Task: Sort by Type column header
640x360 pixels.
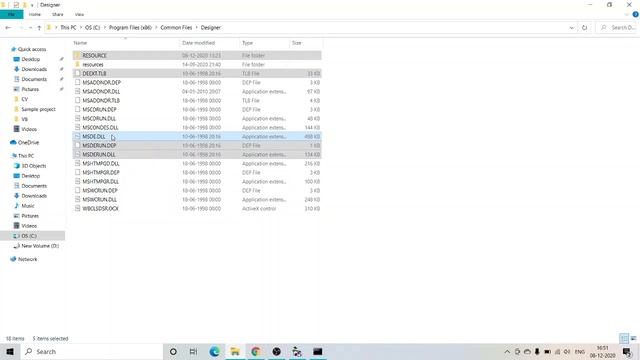Action: [x=264, y=43]
